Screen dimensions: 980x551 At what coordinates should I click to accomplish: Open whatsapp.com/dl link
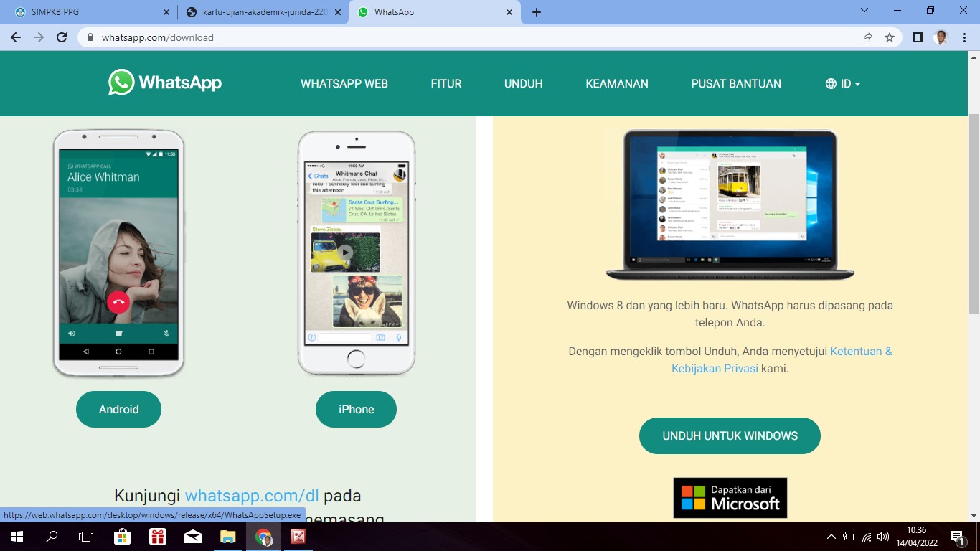click(x=252, y=496)
